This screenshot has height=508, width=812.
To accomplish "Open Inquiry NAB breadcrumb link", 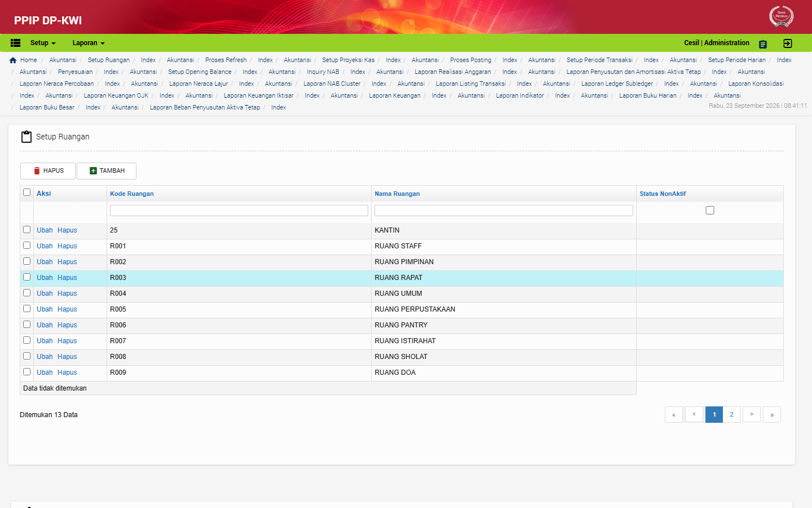I will [x=323, y=72].
